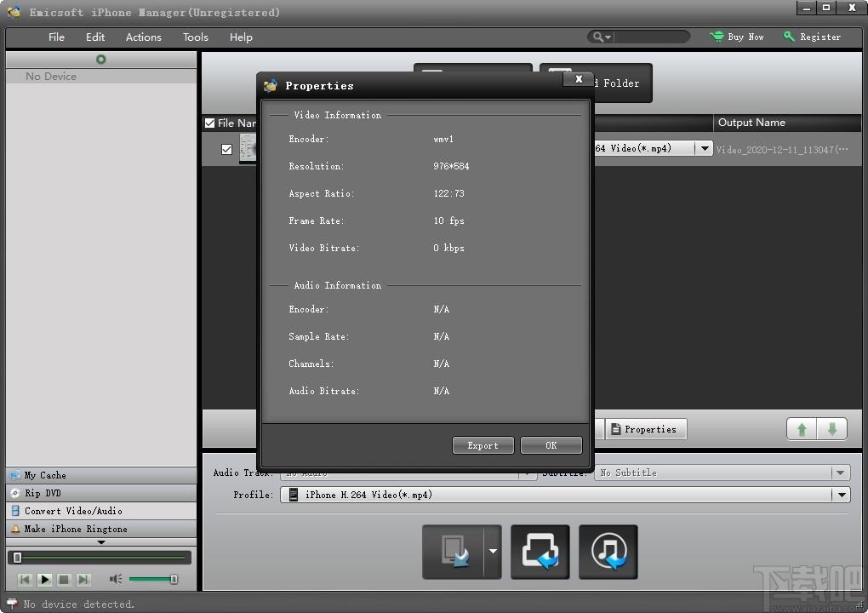
Task: Click the play button in preview player
Action: (x=45, y=580)
